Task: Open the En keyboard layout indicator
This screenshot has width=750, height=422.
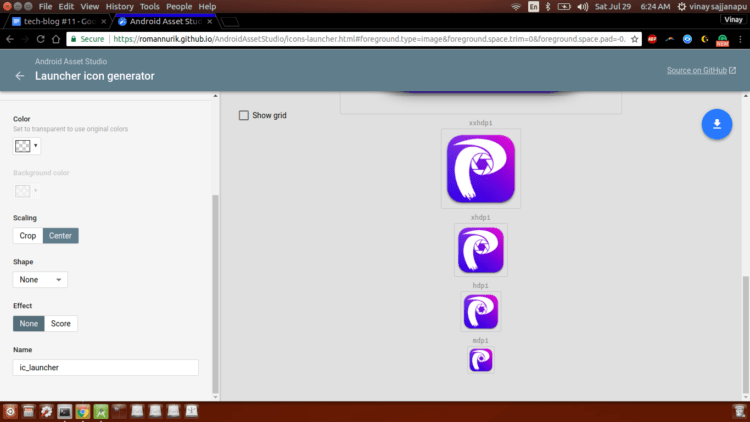Action: pos(533,7)
